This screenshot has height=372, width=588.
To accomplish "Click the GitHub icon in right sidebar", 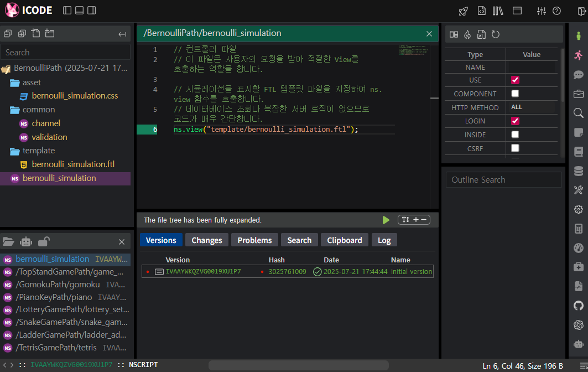I will point(578,305).
